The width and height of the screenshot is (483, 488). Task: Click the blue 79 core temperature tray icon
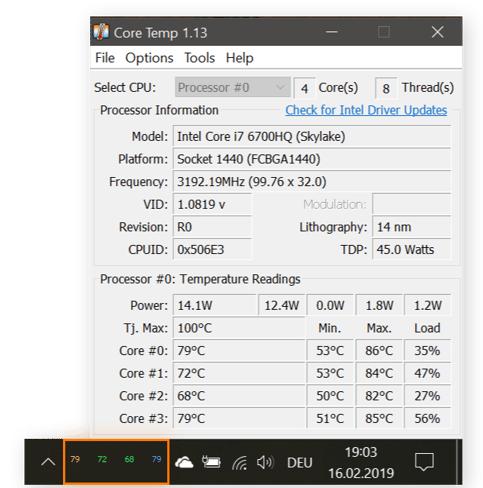pyautogui.click(x=156, y=459)
